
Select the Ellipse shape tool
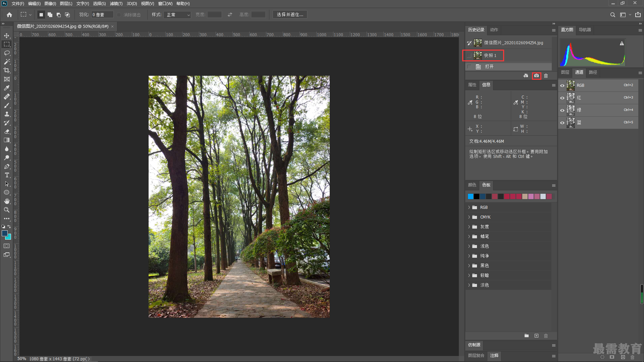click(7, 192)
